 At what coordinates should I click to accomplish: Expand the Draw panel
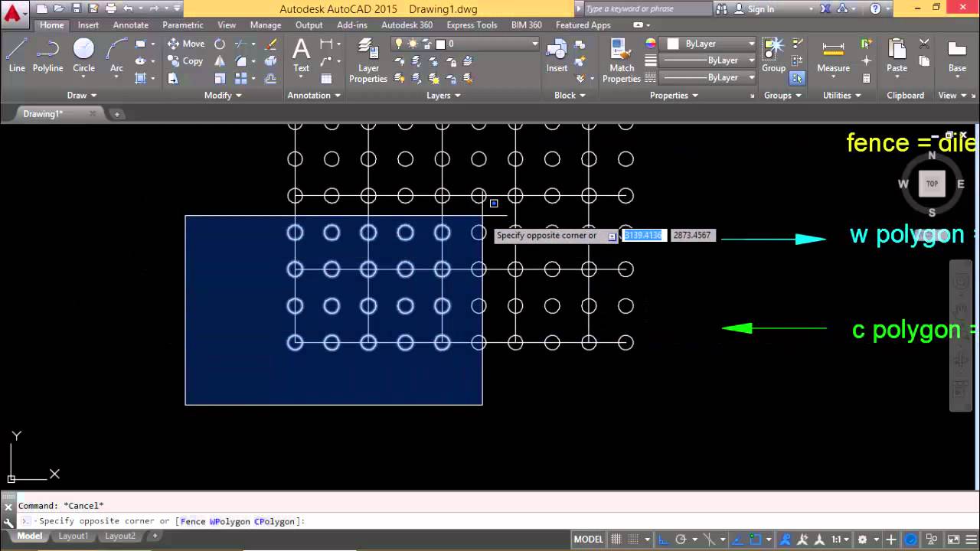click(82, 96)
